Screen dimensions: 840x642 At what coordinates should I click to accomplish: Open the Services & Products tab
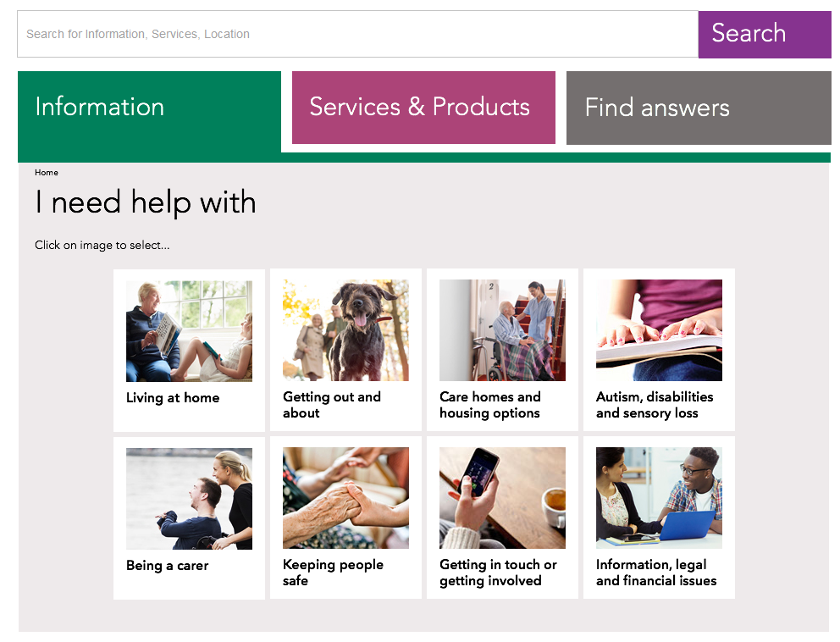423,108
